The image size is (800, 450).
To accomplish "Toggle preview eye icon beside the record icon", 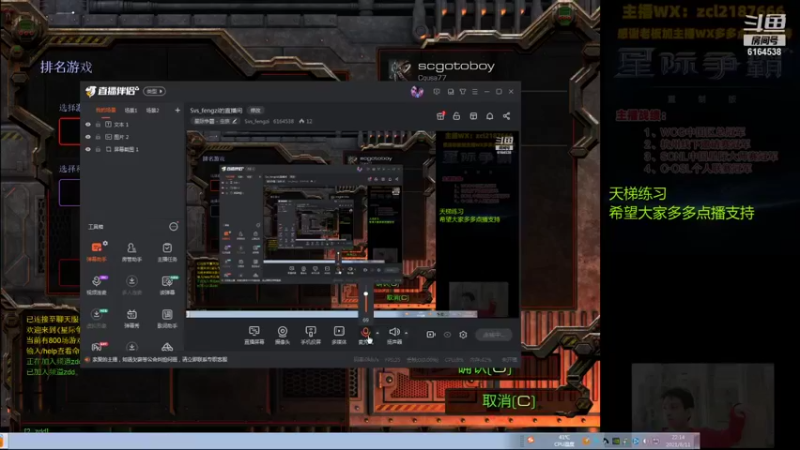I will pyautogui.click(x=447, y=335).
